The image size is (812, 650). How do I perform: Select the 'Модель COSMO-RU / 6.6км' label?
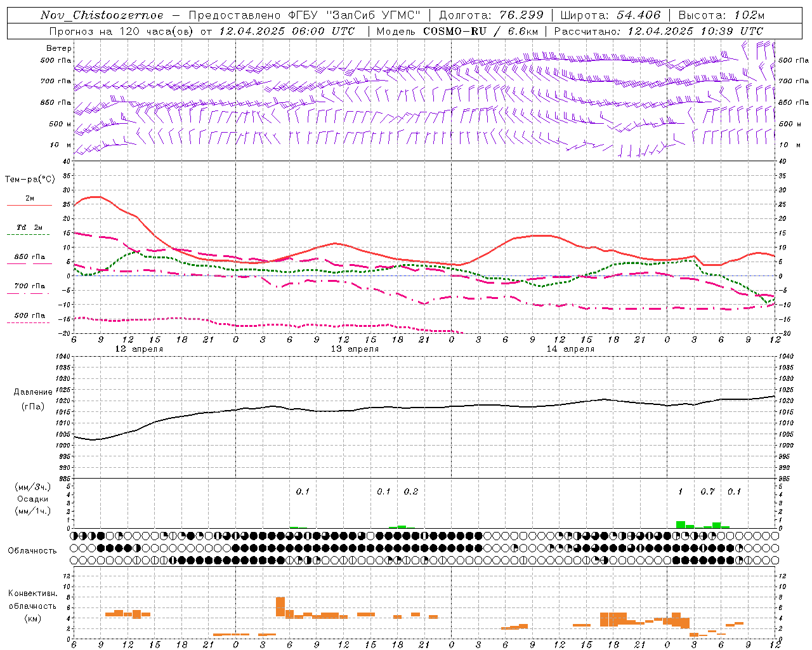(x=457, y=30)
